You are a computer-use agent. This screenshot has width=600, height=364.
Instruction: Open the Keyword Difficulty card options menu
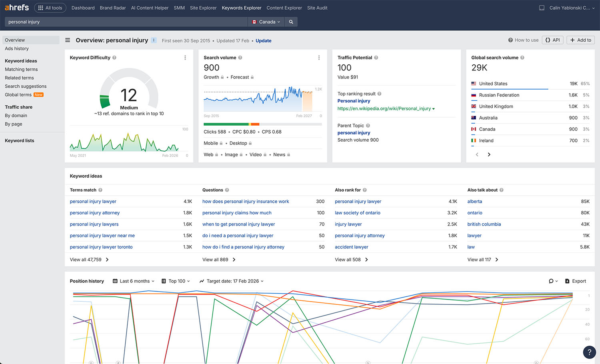click(x=185, y=58)
